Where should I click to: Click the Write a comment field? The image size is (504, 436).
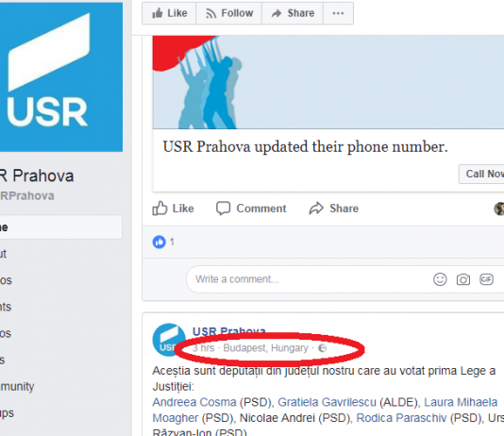click(309, 279)
